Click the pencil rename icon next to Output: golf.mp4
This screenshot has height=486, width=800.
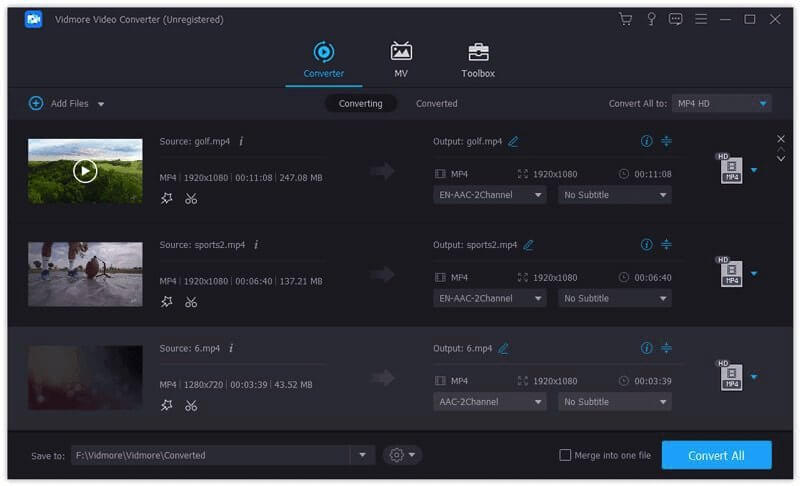tap(513, 142)
